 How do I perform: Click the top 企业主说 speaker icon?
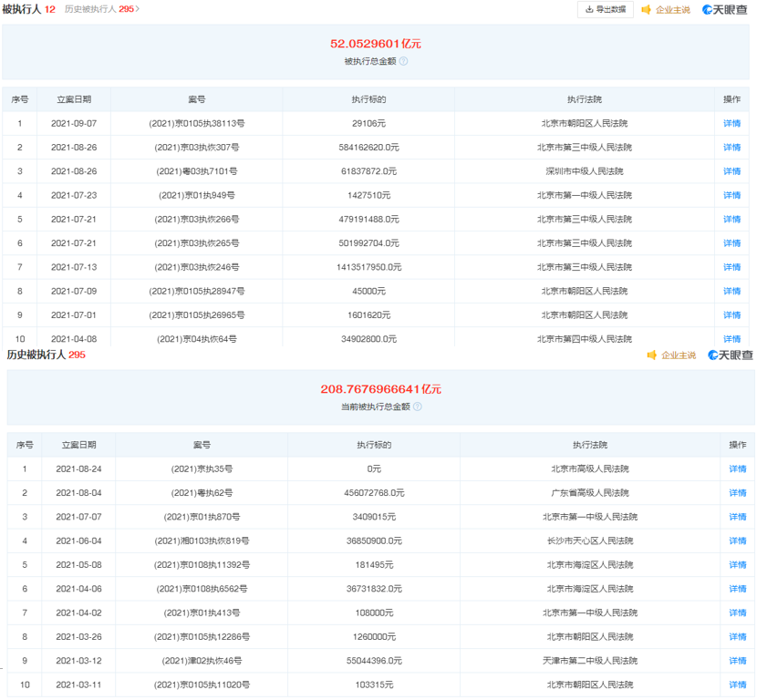click(x=647, y=10)
